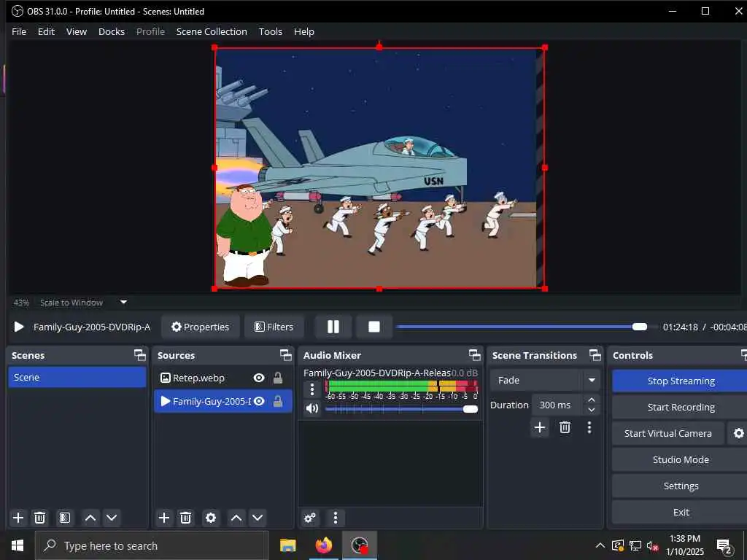Add a new scene with plus icon
This screenshot has width=747, height=560.
click(18, 518)
